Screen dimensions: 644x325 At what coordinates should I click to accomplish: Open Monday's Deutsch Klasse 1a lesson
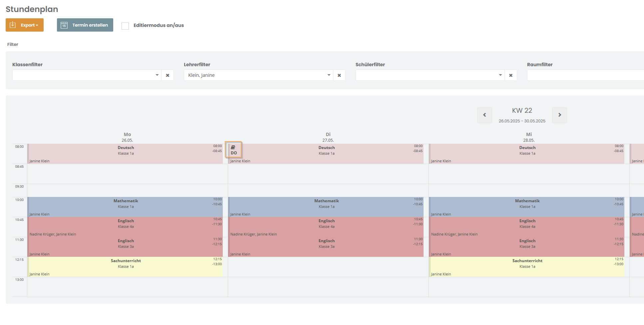(125, 154)
